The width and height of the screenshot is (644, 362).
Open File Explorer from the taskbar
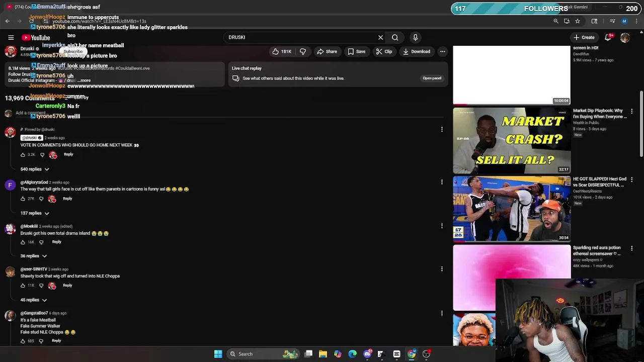[x=323, y=354]
